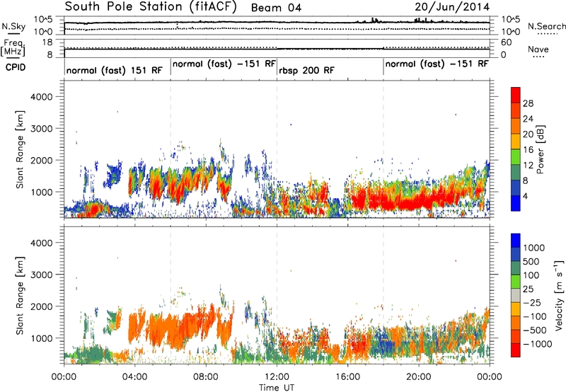This screenshot has height=392, width=566.
Task: Click the blue top of the velocity color bar
Action: click(x=516, y=240)
